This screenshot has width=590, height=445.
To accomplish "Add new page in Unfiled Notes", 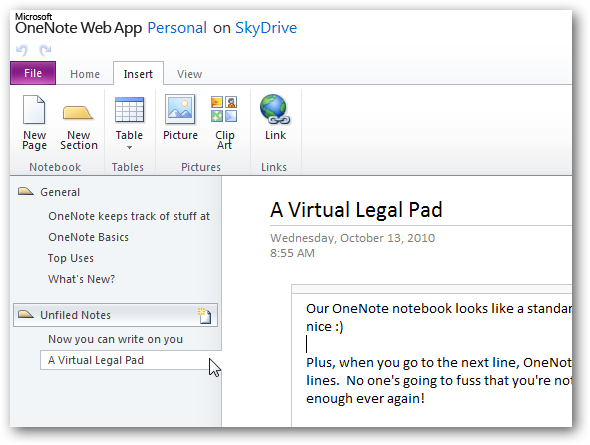I will pyautogui.click(x=205, y=316).
